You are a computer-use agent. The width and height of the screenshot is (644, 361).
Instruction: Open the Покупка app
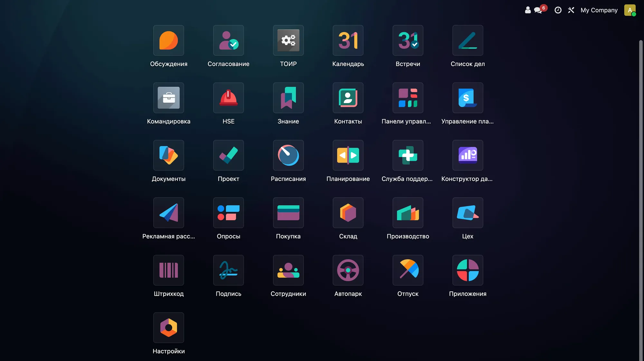[288, 213]
